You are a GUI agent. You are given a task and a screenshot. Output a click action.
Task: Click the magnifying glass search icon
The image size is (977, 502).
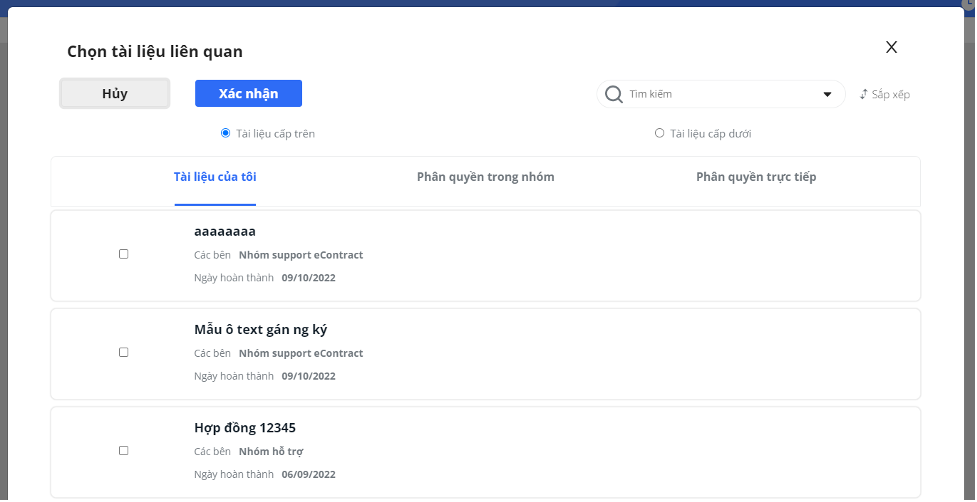pos(614,95)
